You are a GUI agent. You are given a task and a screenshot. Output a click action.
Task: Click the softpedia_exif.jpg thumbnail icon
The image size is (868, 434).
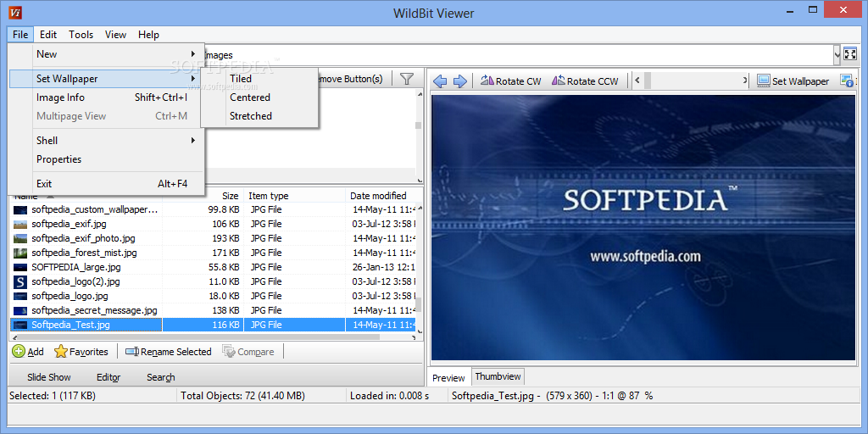[20, 224]
